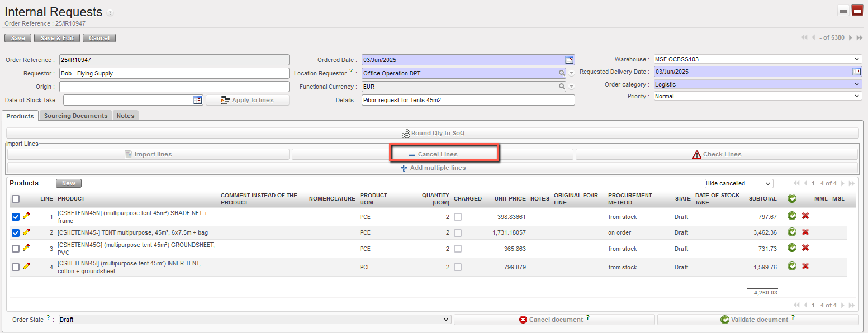Screen dimensions: 868x333
Task: Click the red X delete icon on line 2
Action: [805, 232]
